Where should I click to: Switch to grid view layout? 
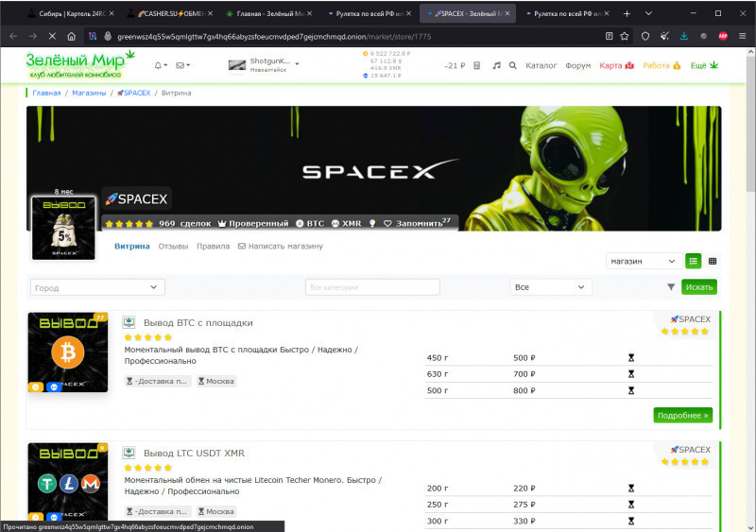tap(713, 261)
